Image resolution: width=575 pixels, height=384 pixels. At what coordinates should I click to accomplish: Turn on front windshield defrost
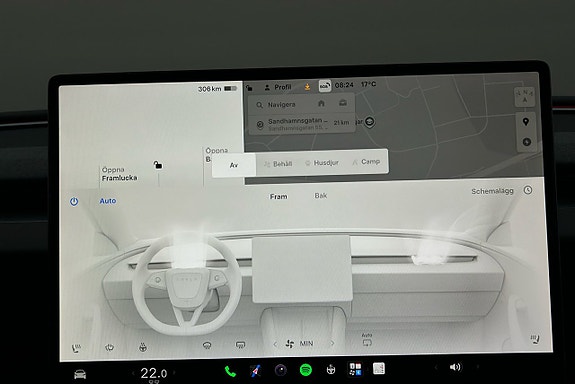(207, 345)
